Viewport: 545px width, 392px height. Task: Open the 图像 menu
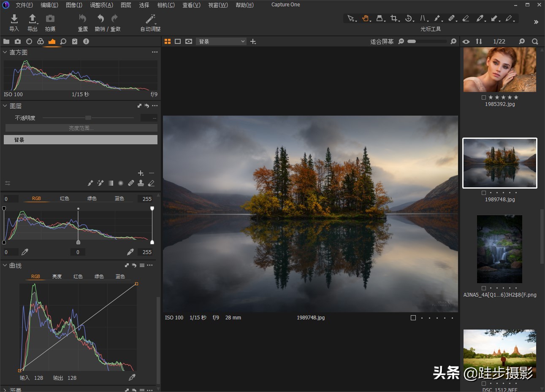[x=74, y=5]
